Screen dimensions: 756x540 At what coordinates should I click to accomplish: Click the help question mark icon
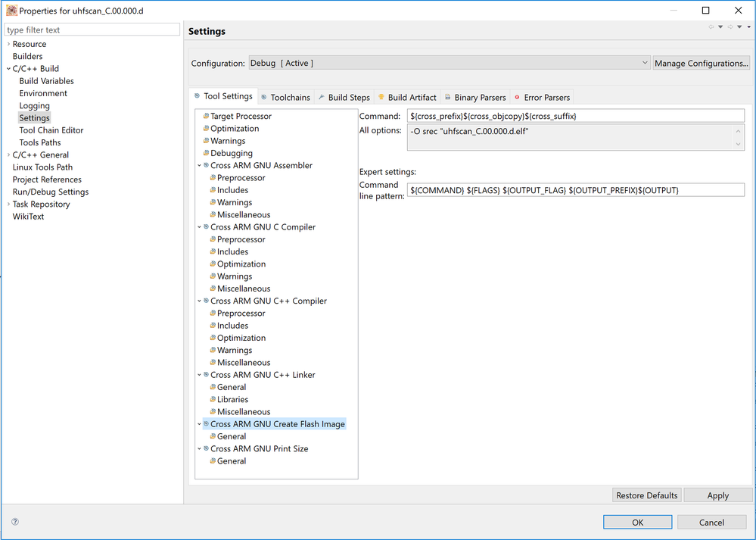coord(15,522)
